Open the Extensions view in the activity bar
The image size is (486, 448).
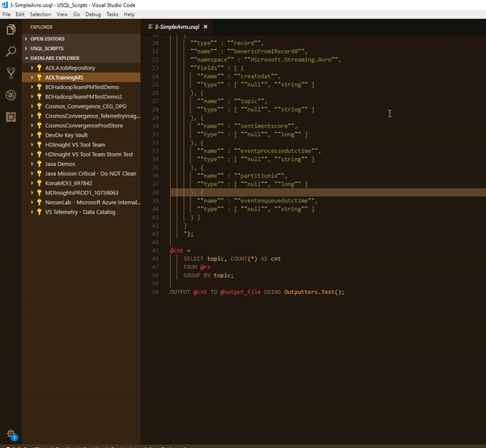(x=11, y=117)
